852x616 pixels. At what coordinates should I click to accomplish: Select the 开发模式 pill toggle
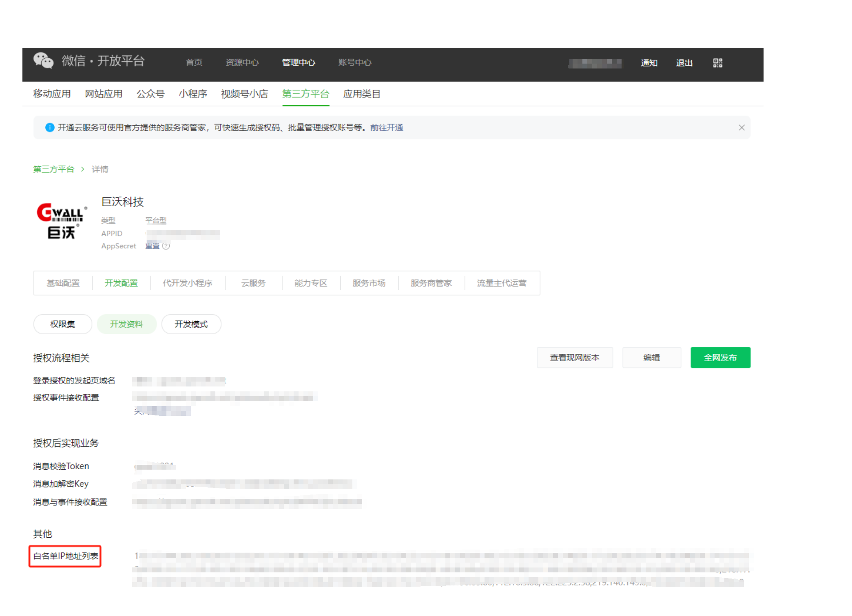pyautogui.click(x=191, y=324)
